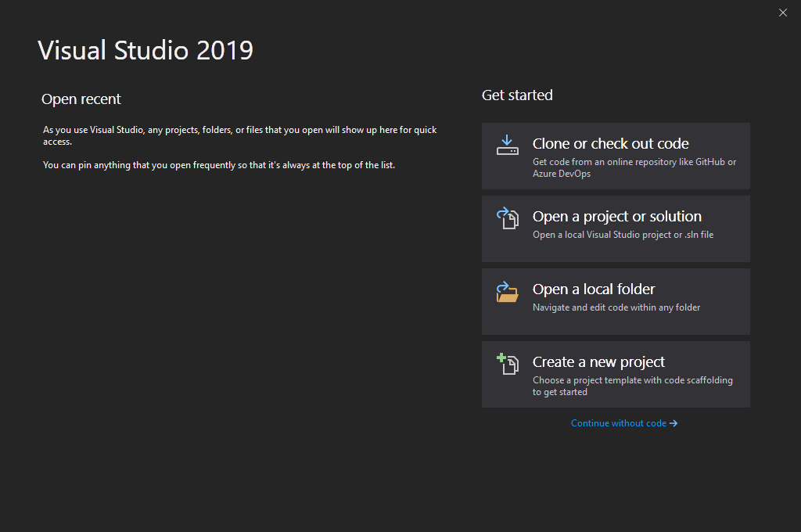801x532 pixels.
Task: Follow the Continue without code link
Action: point(624,423)
